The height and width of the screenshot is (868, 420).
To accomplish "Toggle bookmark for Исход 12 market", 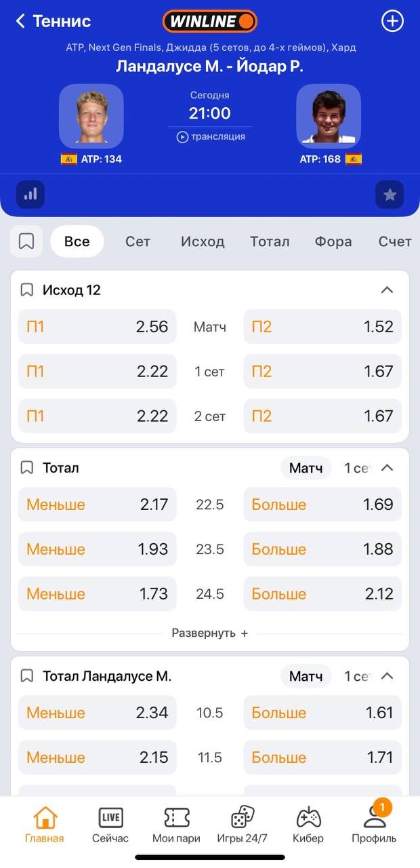I will (27, 290).
